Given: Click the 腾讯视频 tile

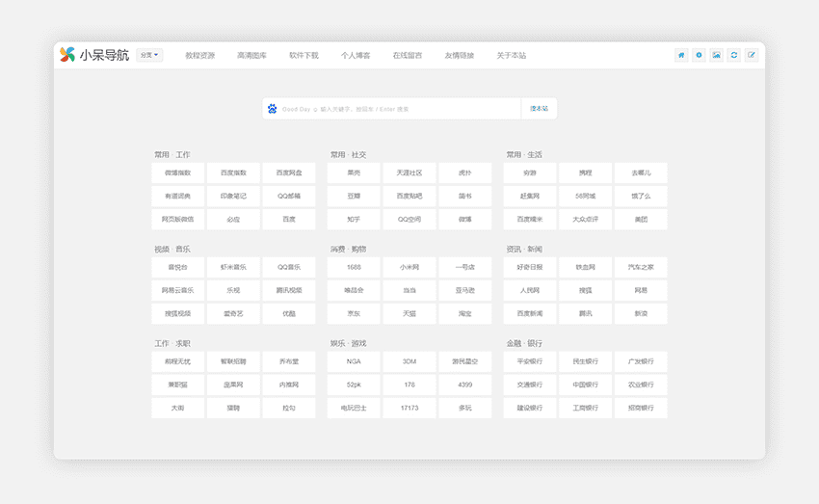Looking at the screenshot, I should coord(289,290).
